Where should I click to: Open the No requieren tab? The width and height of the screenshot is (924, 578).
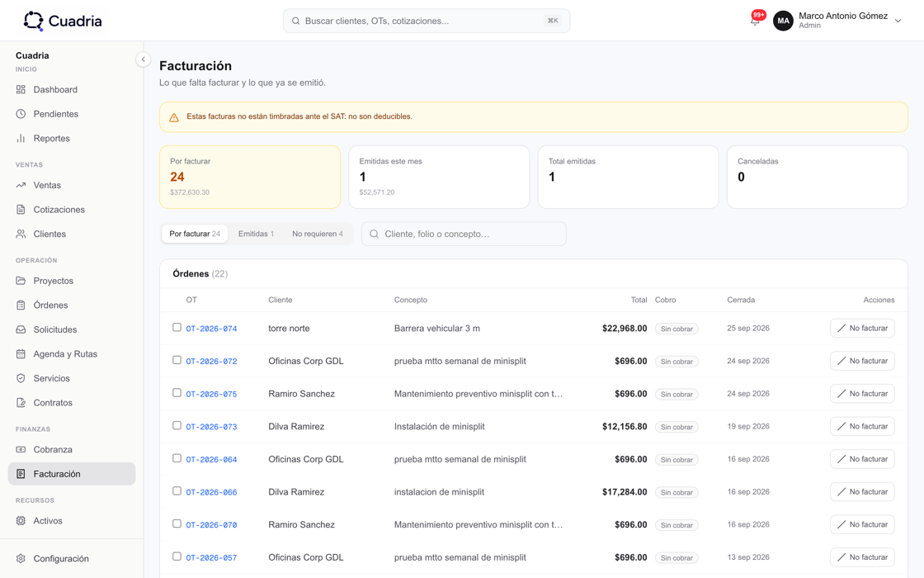click(x=317, y=234)
